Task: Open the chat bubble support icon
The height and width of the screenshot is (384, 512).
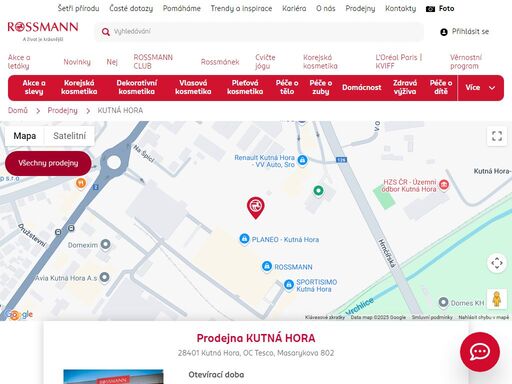Action: 480,352
